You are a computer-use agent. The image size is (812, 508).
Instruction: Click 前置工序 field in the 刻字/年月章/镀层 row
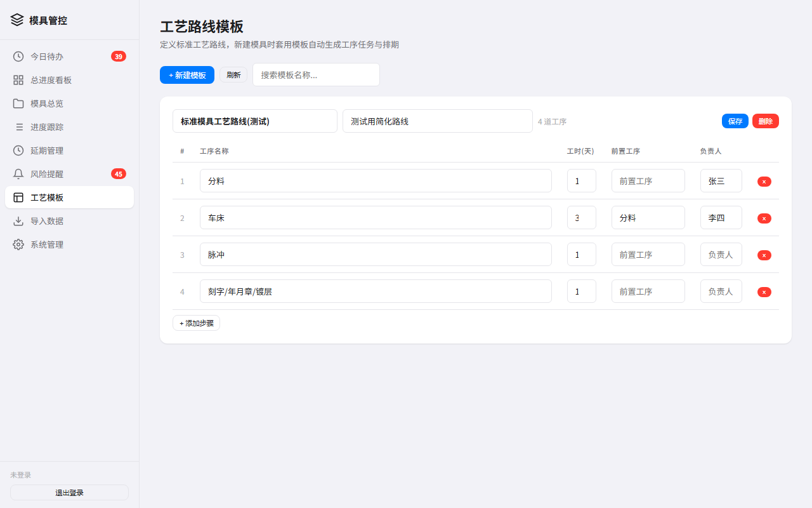[648, 291]
